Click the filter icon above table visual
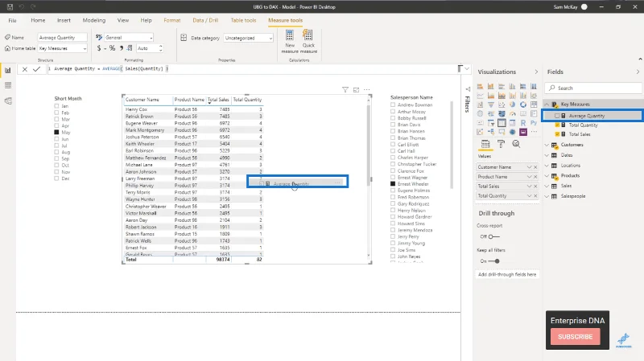Viewport: 644px width, 361px height. coord(345,90)
